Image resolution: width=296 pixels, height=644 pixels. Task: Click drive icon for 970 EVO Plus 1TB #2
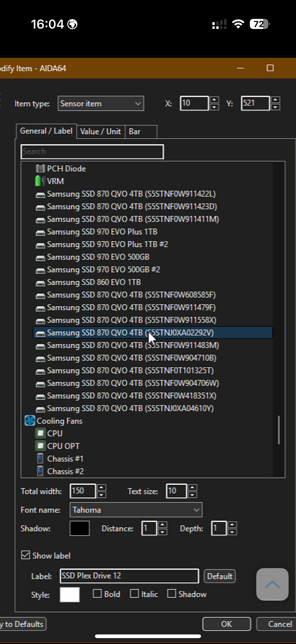40,245
